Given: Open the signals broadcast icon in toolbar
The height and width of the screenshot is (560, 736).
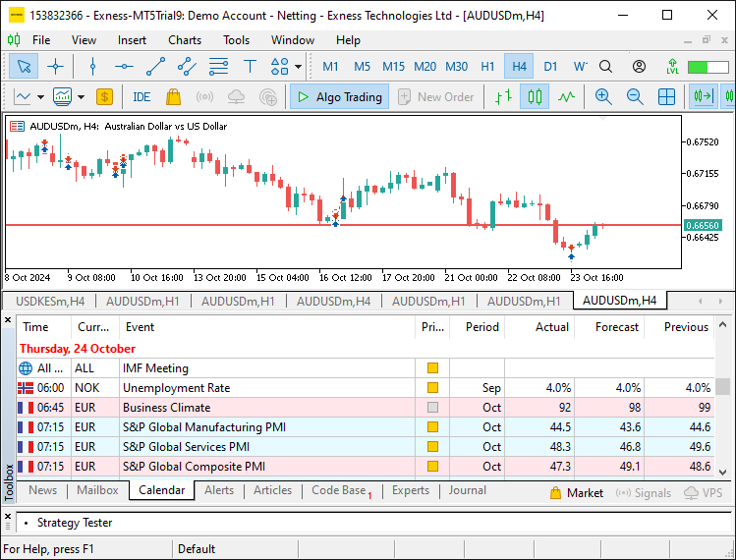Looking at the screenshot, I should coord(204,97).
